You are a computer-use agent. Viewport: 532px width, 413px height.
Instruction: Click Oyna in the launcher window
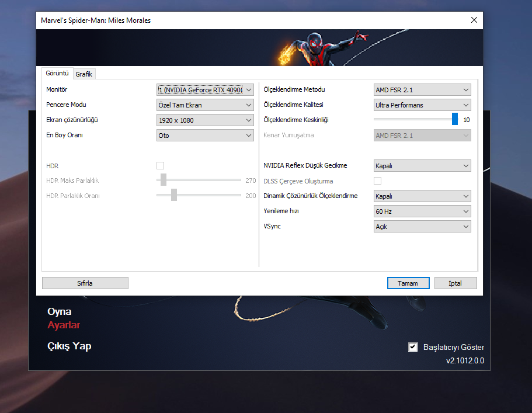coord(60,311)
